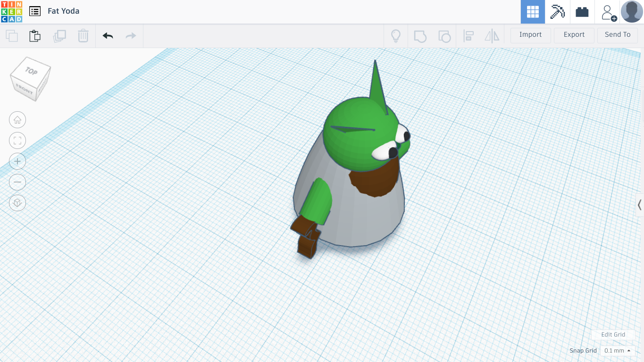Click the view cube TOP face
Screen dimensions: 644x362
coord(31,71)
